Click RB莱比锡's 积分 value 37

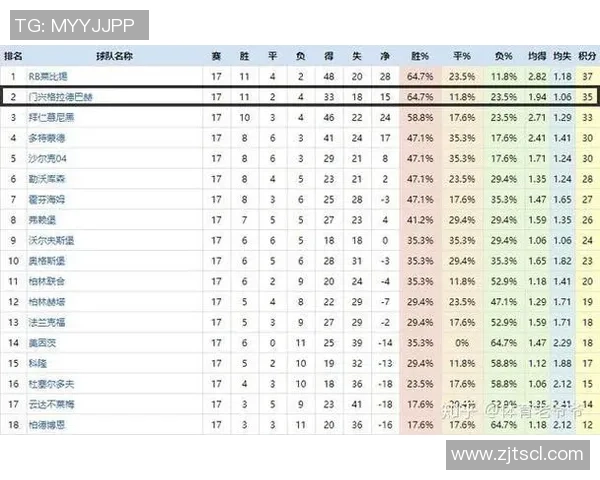(587, 76)
